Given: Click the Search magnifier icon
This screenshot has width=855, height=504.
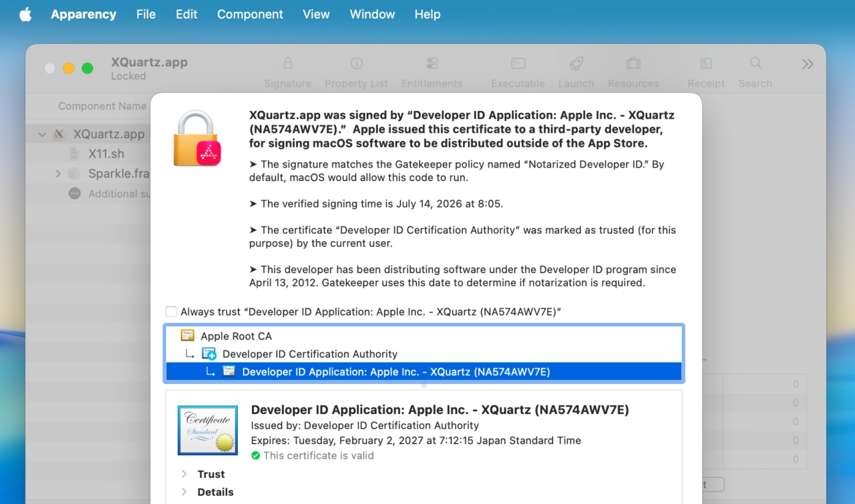Looking at the screenshot, I should coord(755,63).
